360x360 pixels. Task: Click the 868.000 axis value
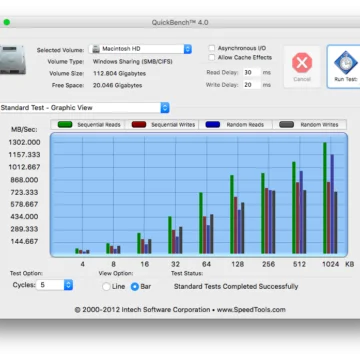24,180
